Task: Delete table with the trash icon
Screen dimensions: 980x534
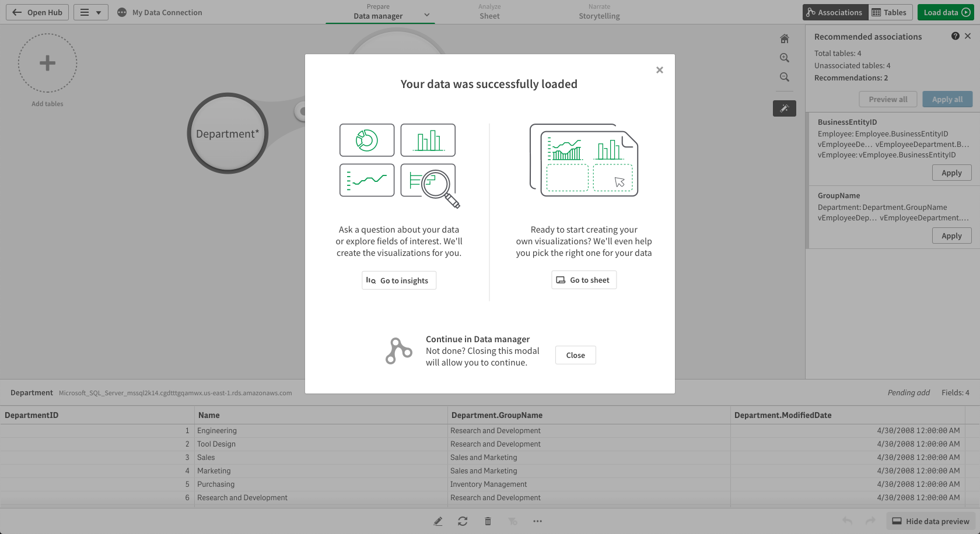Action: [488, 521]
